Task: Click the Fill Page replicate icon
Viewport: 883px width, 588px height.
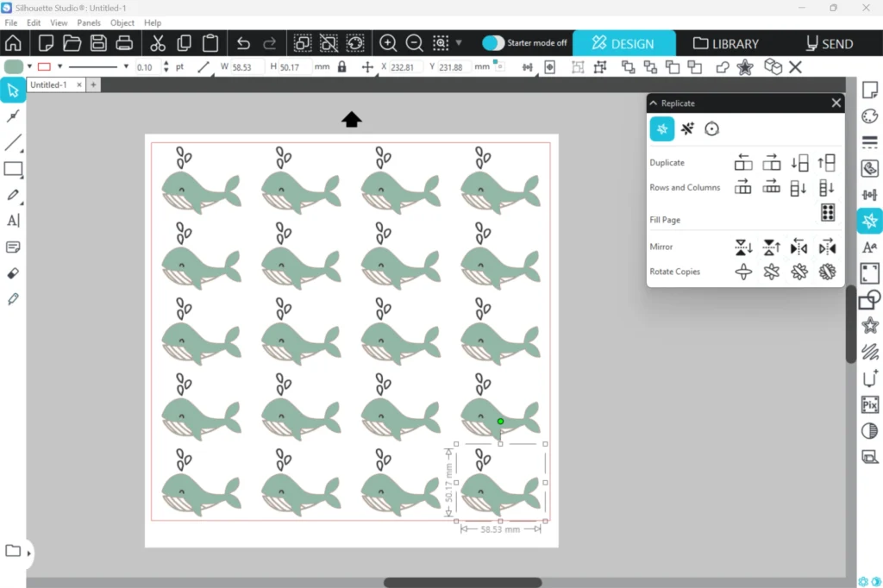Action: pyautogui.click(x=827, y=212)
